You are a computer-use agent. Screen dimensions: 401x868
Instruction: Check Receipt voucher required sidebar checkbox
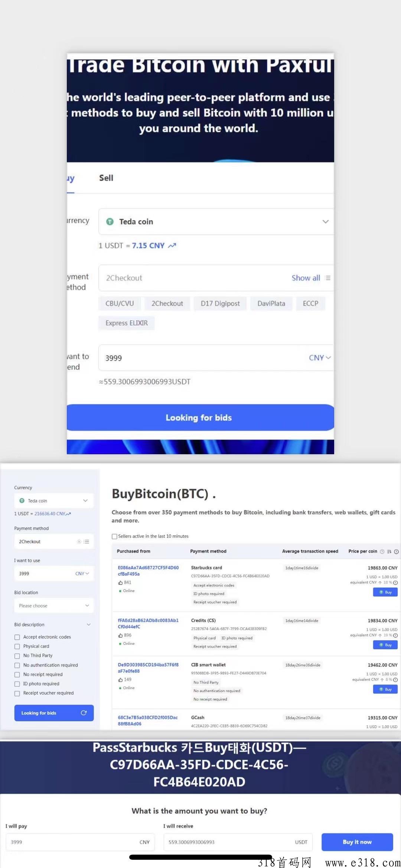(x=17, y=693)
